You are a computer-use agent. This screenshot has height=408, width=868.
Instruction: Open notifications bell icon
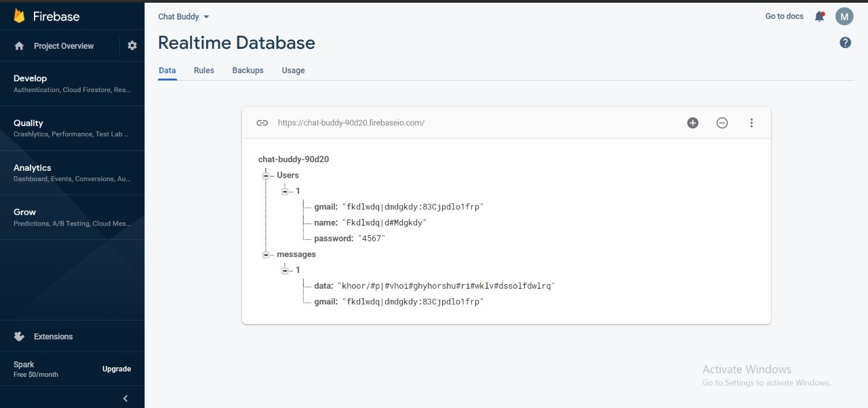(820, 16)
